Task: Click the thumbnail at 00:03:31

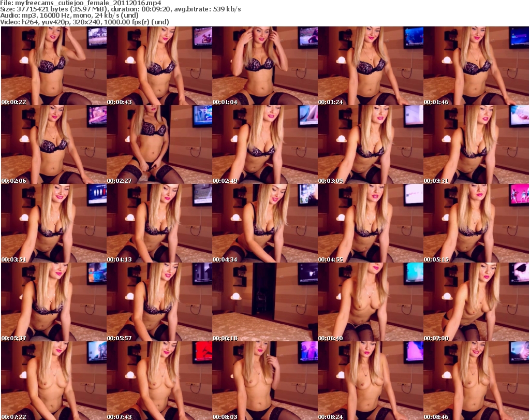Action: click(476, 144)
